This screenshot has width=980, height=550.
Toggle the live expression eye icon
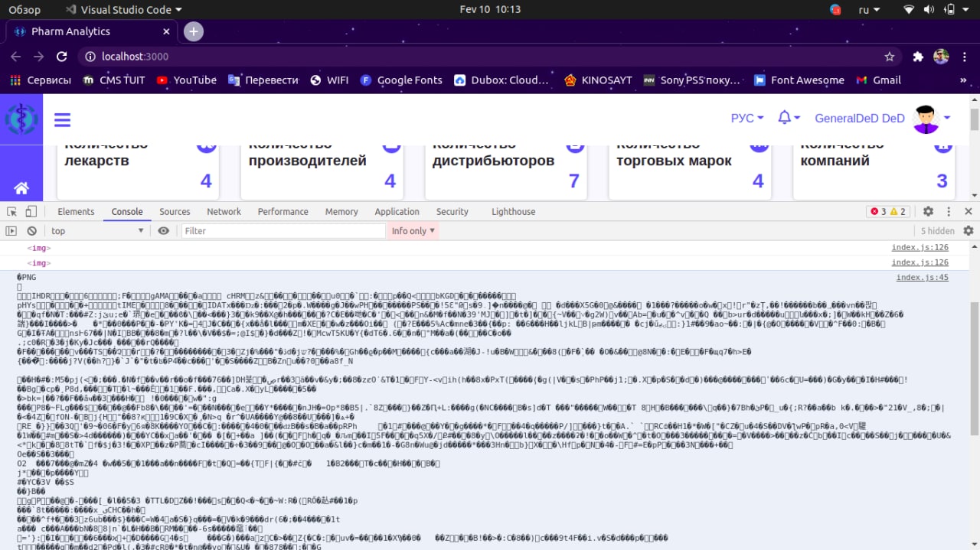163,231
